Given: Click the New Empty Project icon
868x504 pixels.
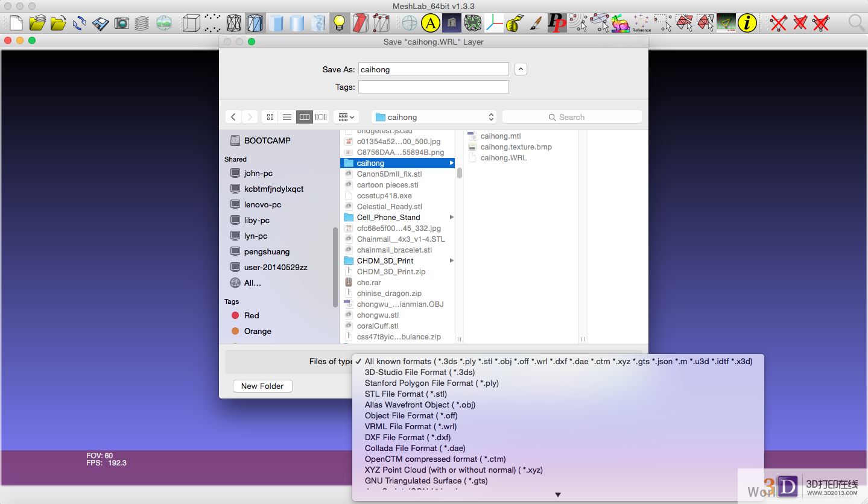Looking at the screenshot, I should point(16,23).
